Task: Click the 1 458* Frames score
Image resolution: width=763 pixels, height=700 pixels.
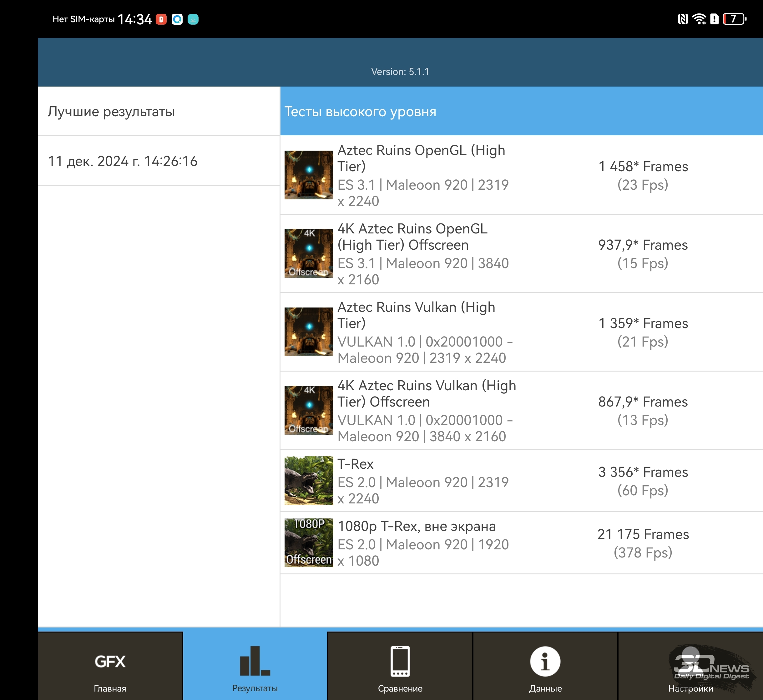Action: [x=643, y=166]
